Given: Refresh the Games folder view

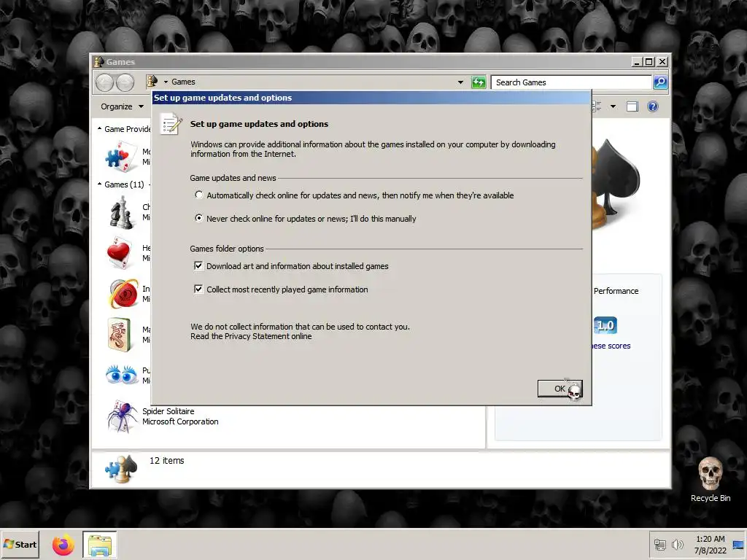Looking at the screenshot, I should click(x=479, y=82).
